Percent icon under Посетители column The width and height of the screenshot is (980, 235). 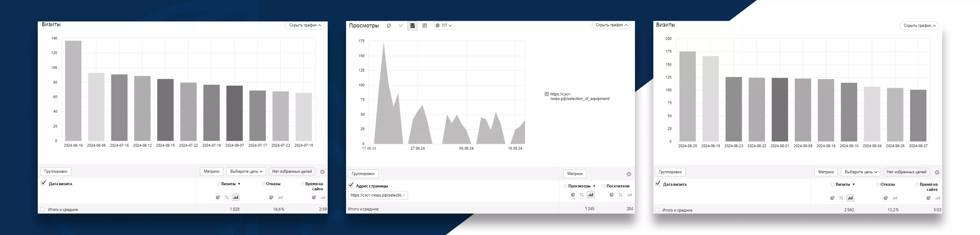coord(620,195)
